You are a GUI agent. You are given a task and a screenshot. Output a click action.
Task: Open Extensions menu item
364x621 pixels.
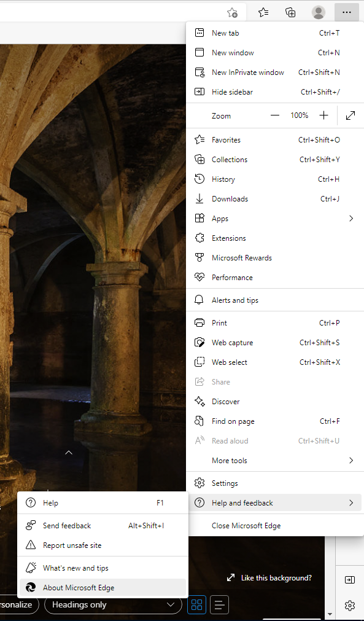tap(275, 238)
